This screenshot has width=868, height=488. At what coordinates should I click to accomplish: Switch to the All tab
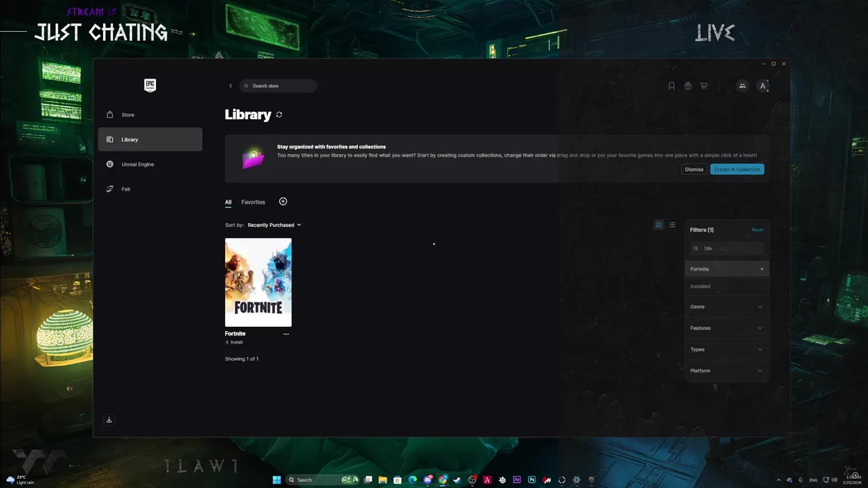point(229,202)
